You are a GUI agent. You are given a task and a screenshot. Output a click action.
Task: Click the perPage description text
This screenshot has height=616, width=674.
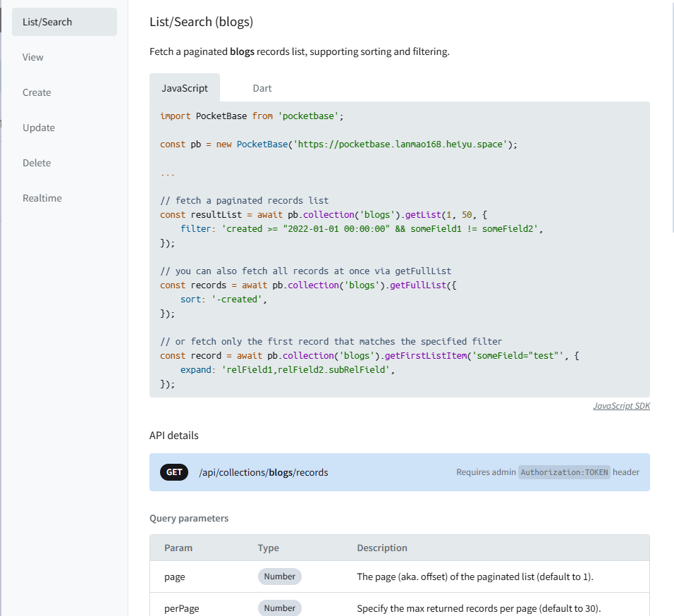point(479,609)
